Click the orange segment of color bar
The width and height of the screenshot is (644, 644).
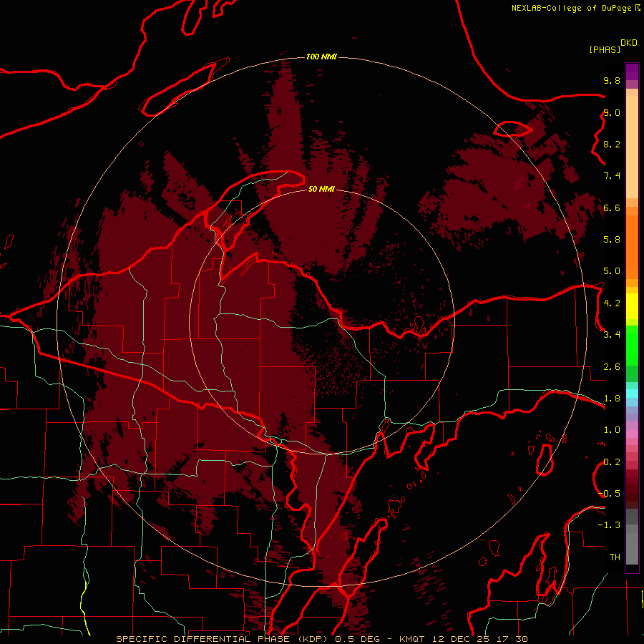[632, 246]
